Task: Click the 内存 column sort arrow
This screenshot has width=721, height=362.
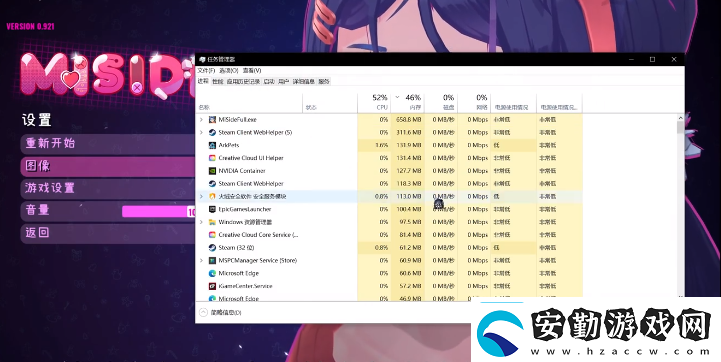Action: 397,98
